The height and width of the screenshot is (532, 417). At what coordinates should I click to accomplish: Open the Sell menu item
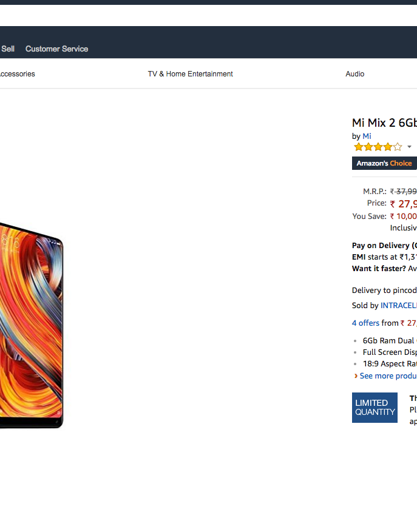8,49
